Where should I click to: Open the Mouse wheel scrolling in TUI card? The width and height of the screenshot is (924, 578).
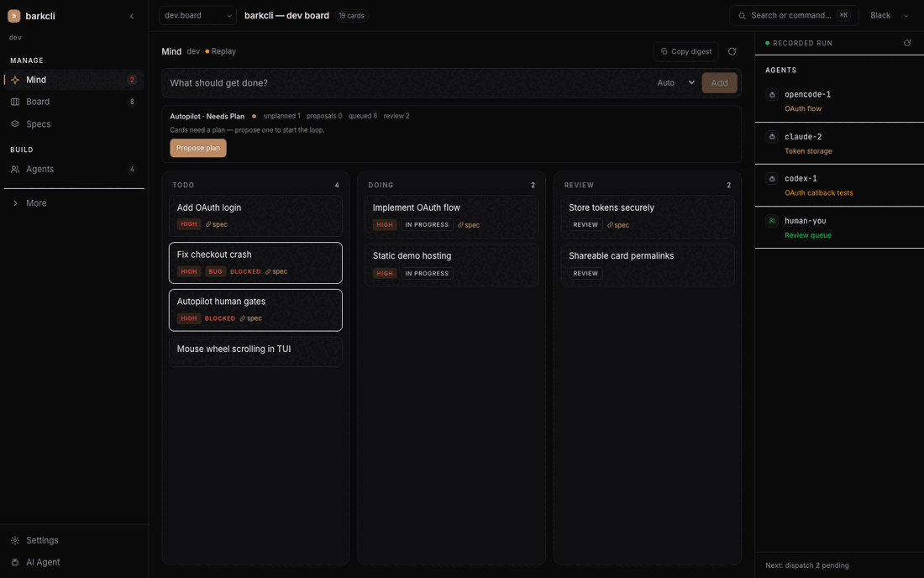click(255, 351)
